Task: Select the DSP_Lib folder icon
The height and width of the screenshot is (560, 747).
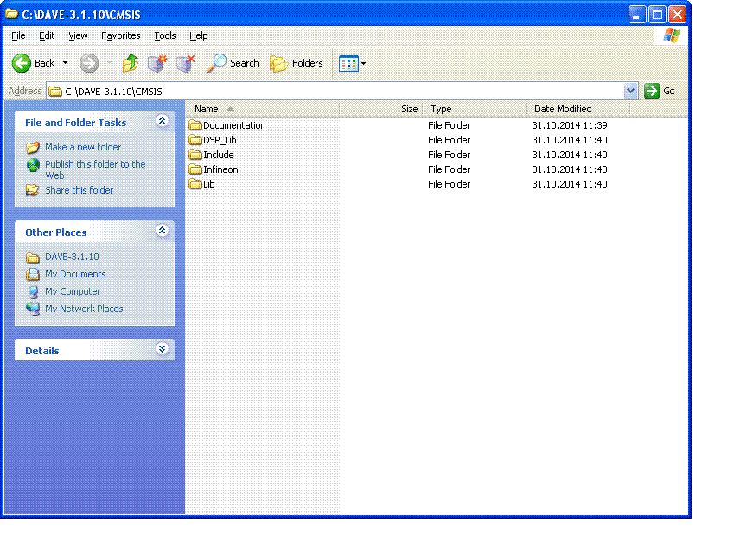Action: point(195,140)
